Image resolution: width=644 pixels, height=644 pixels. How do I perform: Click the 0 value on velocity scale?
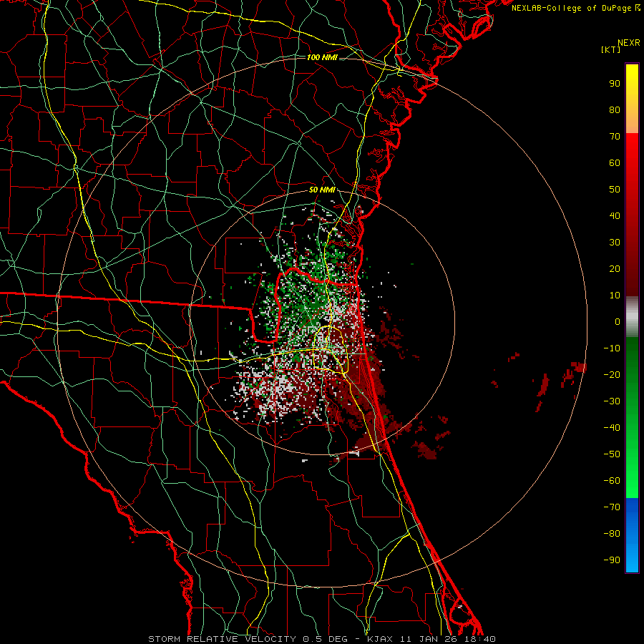(x=618, y=321)
